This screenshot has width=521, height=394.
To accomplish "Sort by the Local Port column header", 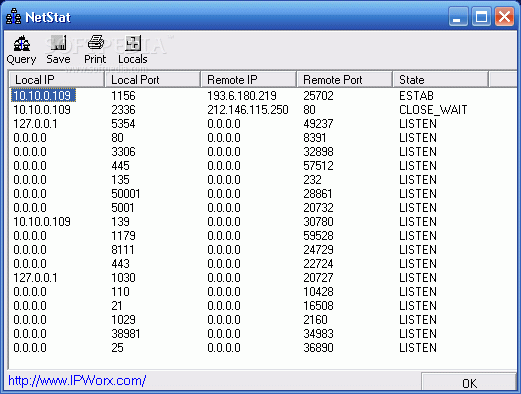I will (152, 80).
